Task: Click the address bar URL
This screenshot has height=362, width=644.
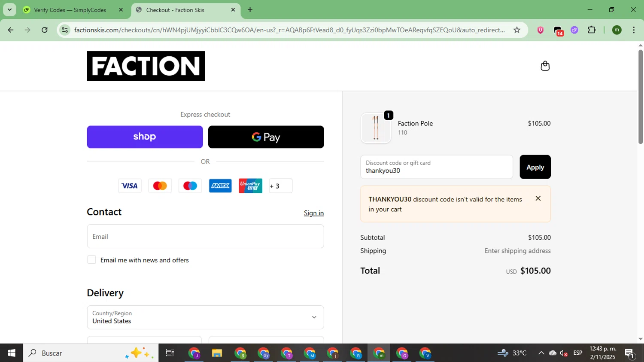Action: tap(289, 30)
